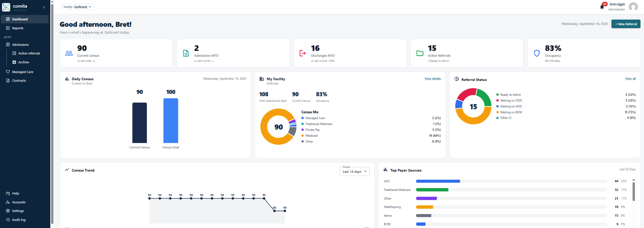Click the Active Referrals folder icon
This screenshot has height=228, width=644.
pyautogui.click(x=420, y=53)
